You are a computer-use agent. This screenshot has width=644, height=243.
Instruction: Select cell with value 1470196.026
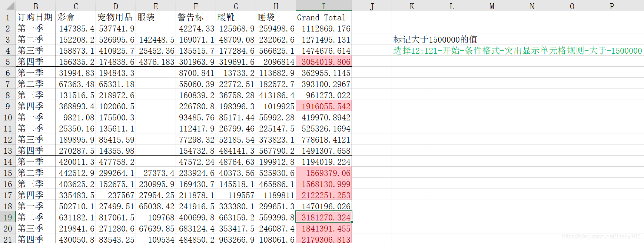[x=324, y=206]
